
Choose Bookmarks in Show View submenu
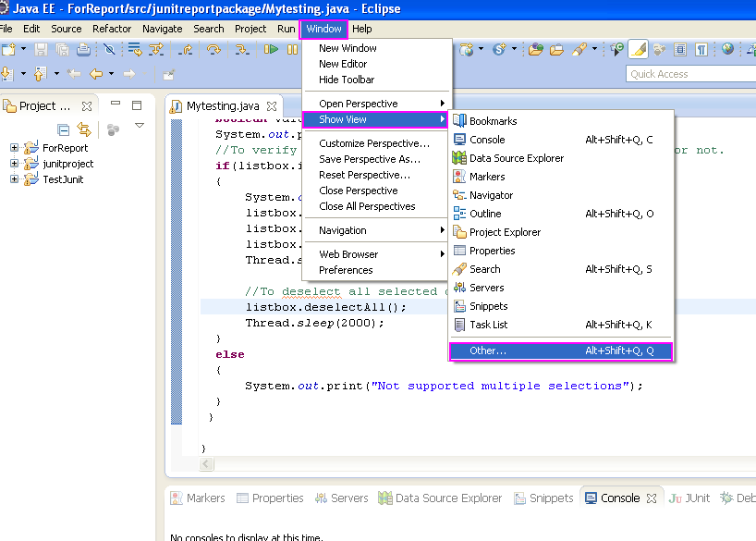(560, 121)
